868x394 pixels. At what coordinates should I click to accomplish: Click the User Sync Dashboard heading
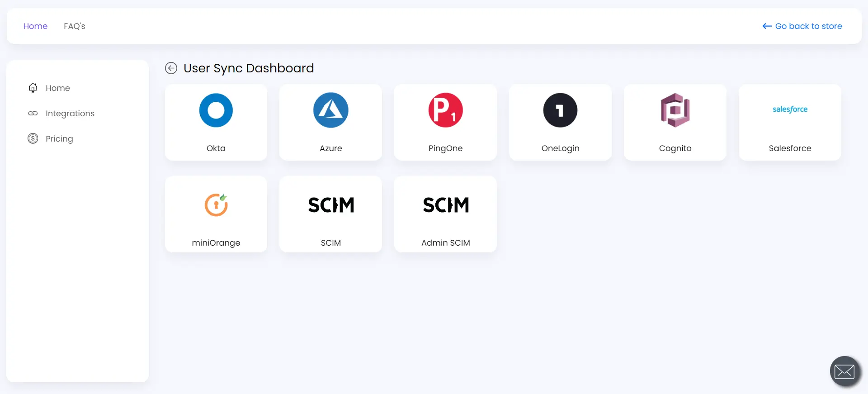(x=249, y=68)
